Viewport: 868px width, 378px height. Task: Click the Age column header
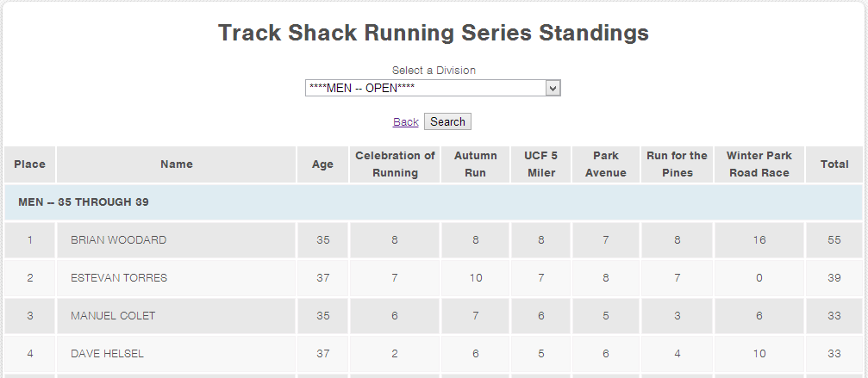322,164
